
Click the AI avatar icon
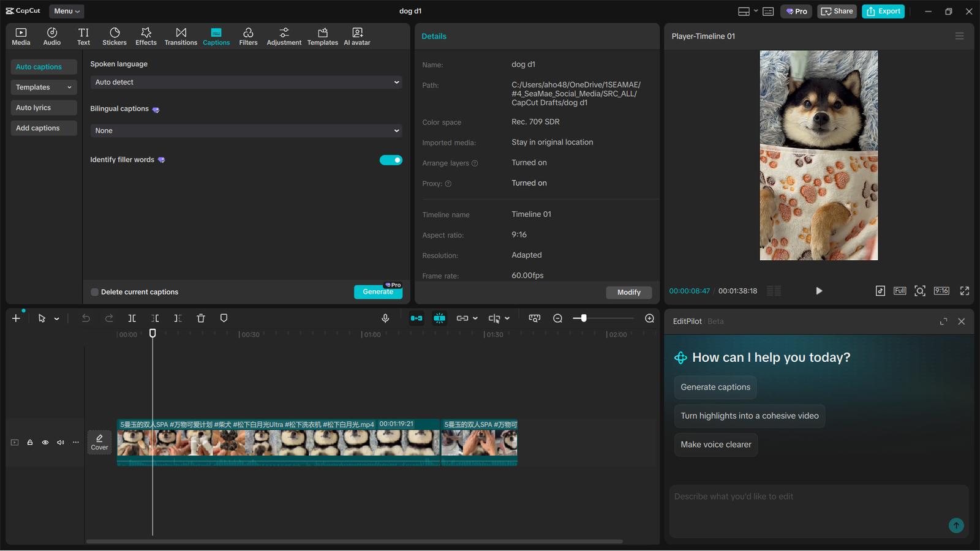(x=356, y=36)
